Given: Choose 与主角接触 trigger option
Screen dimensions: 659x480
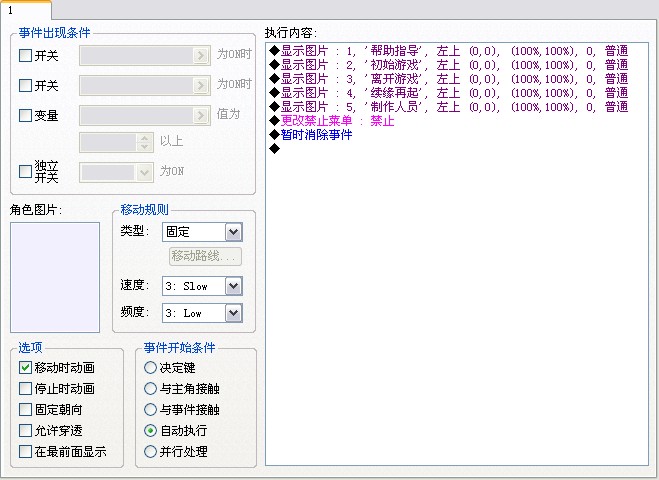Looking at the screenshot, I should click(150, 388).
